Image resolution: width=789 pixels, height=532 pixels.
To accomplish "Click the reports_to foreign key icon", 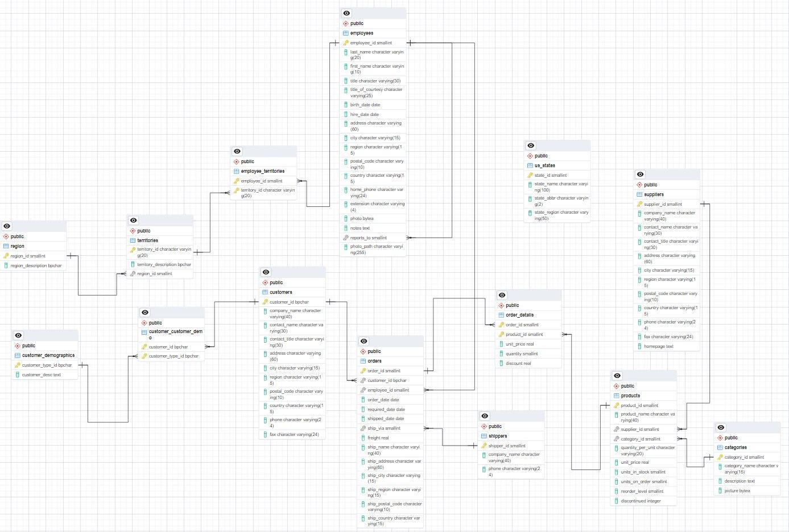I will point(346,238).
